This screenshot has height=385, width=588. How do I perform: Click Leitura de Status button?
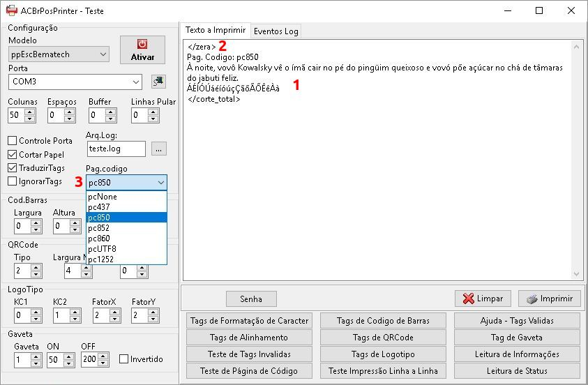pyautogui.click(x=517, y=371)
